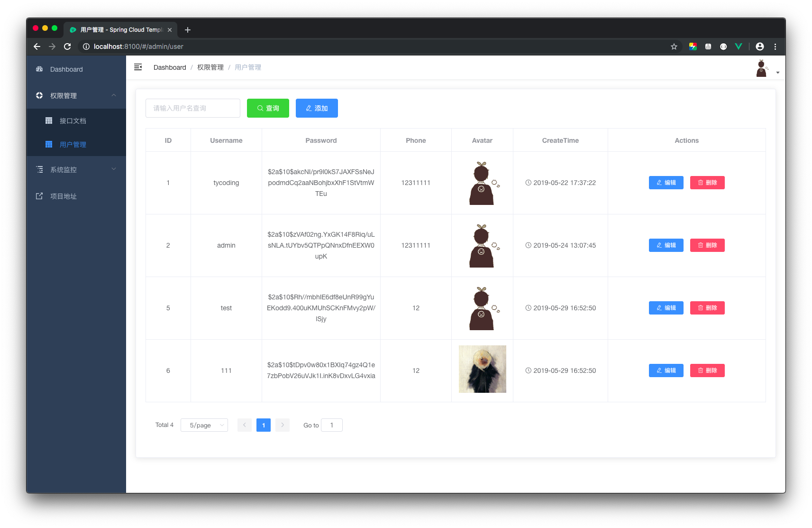Click the Dashboard palette sidebar icon
812x528 pixels.
coord(39,69)
